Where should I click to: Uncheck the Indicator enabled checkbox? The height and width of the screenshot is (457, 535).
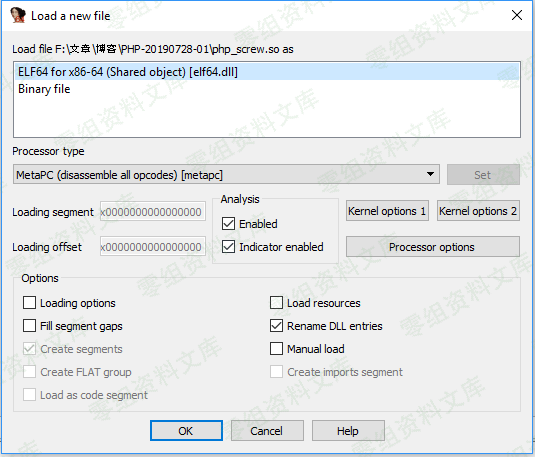tap(228, 247)
